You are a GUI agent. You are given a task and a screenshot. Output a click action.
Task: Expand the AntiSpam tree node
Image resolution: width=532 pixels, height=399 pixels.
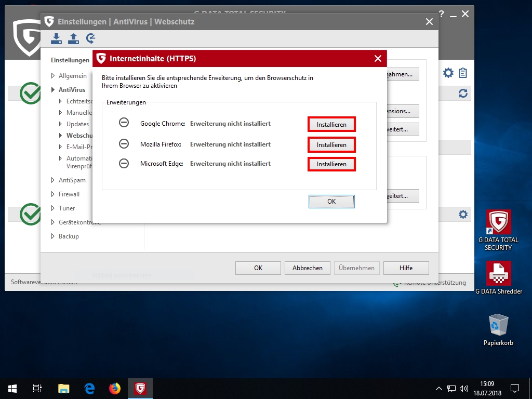[53, 180]
